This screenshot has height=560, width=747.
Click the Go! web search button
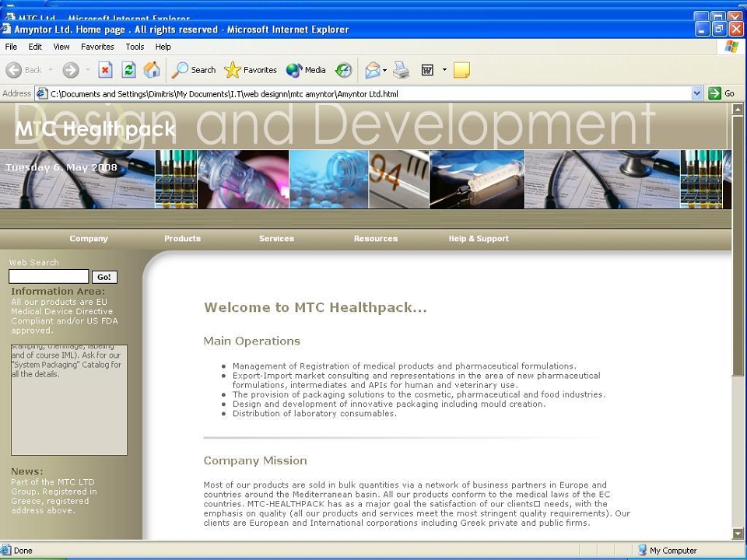pos(104,277)
